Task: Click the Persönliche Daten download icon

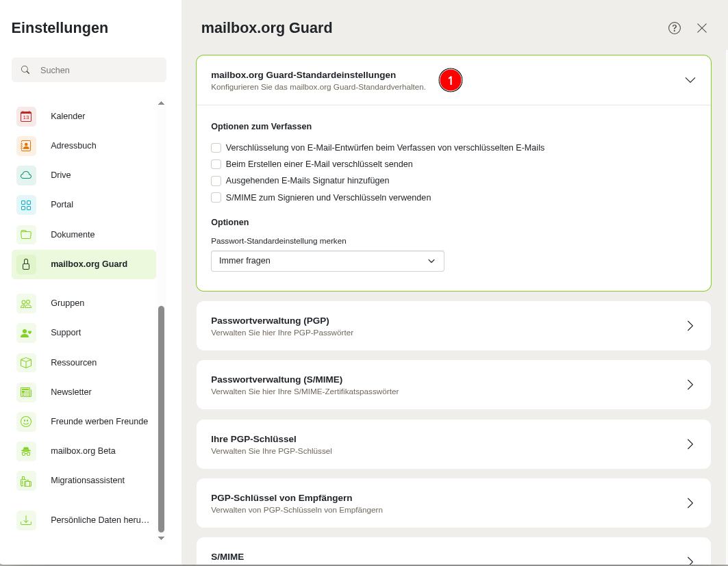Action: pyautogui.click(x=26, y=520)
